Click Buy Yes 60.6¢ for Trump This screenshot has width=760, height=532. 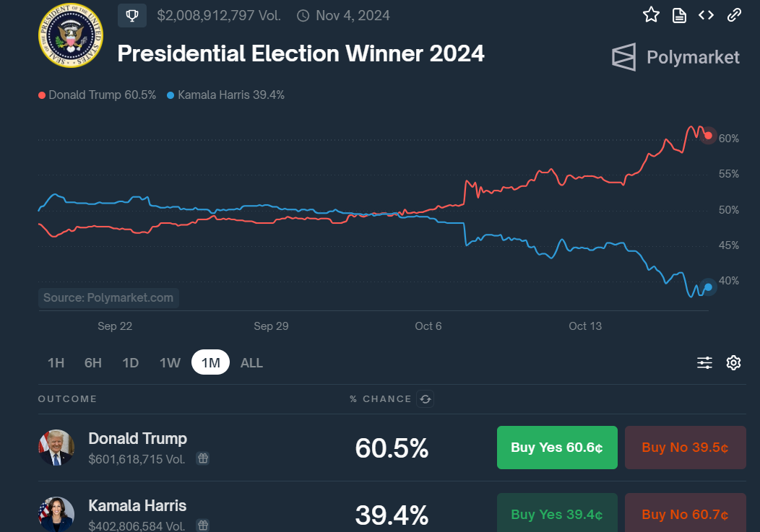(557, 448)
